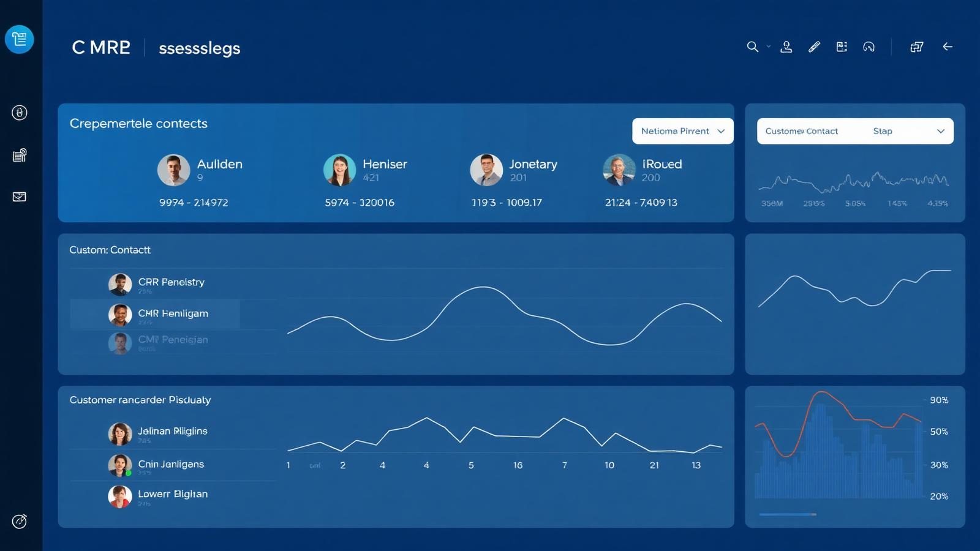Click the windows share icon in header
This screenshot has width=980, height=551.
[916, 47]
